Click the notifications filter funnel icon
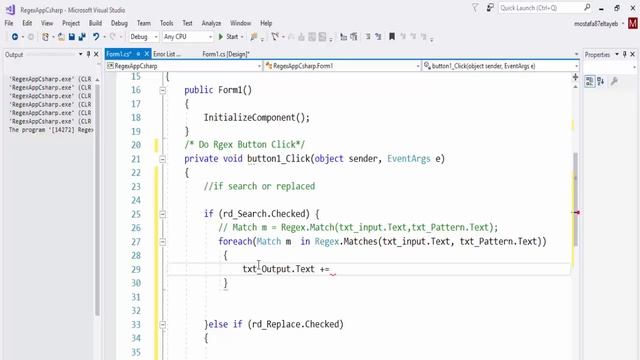Viewport: 640px width, 360px height. click(475, 8)
